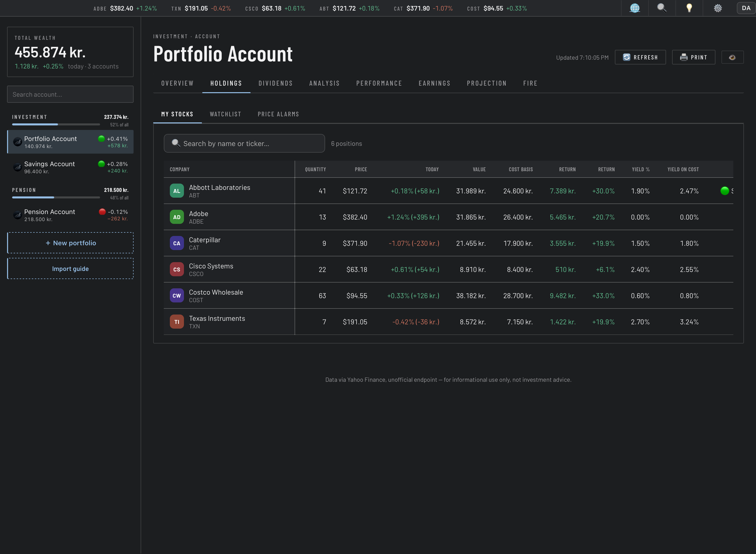Click the Search by name or ticker field
Viewport: 756px width, 554px height.
(x=244, y=143)
